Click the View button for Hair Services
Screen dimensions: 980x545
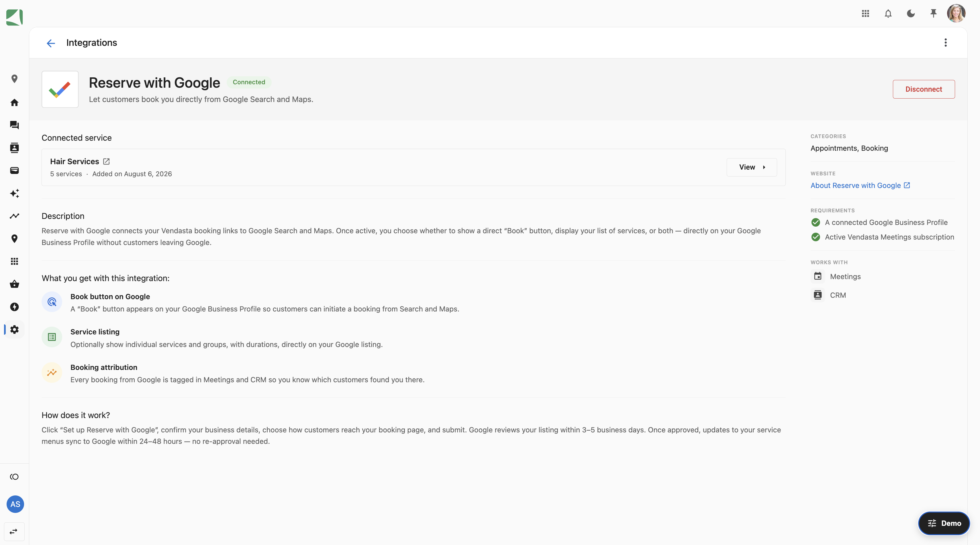(x=752, y=167)
